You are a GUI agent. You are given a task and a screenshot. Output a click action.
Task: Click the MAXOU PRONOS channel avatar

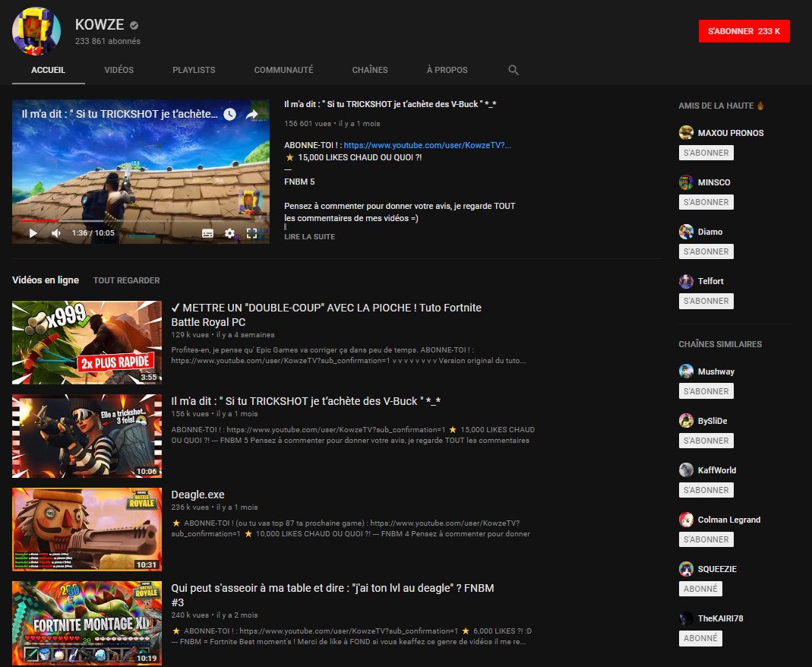click(x=686, y=133)
